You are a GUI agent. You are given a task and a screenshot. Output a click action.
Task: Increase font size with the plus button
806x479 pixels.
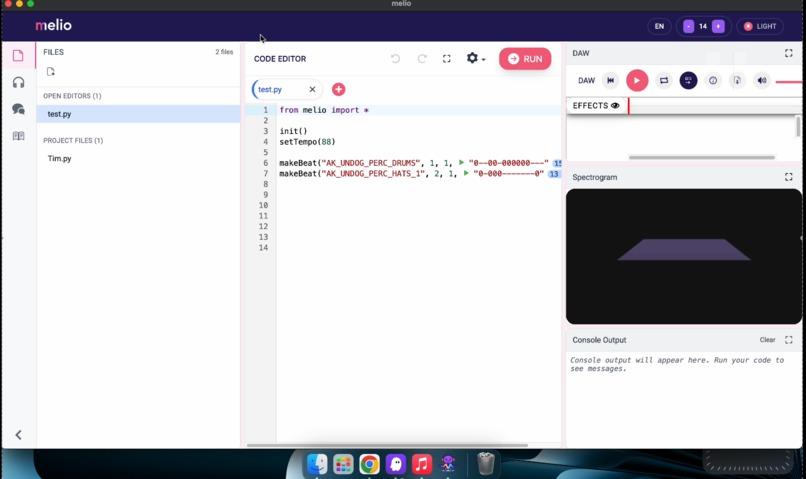[718, 26]
